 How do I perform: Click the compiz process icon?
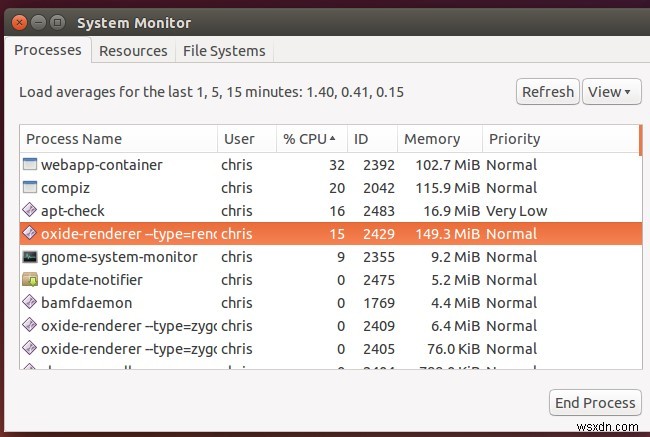coord(29,188)
